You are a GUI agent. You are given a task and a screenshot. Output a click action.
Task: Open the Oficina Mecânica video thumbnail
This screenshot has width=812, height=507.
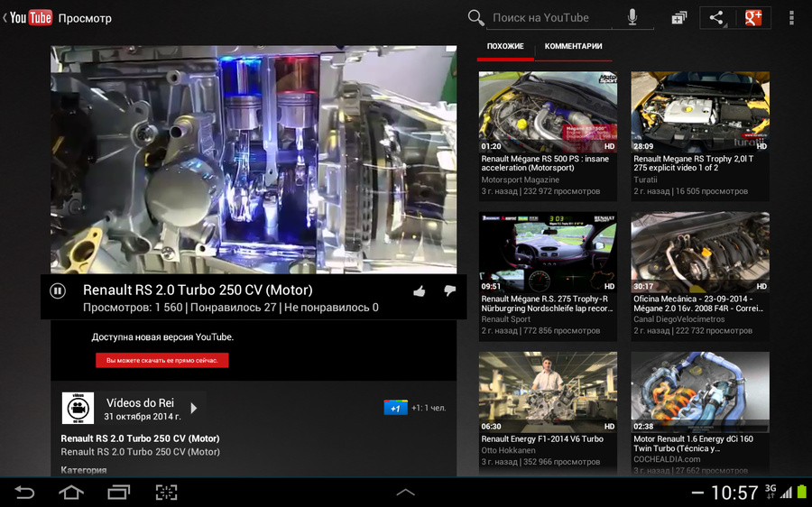[700, 252]
